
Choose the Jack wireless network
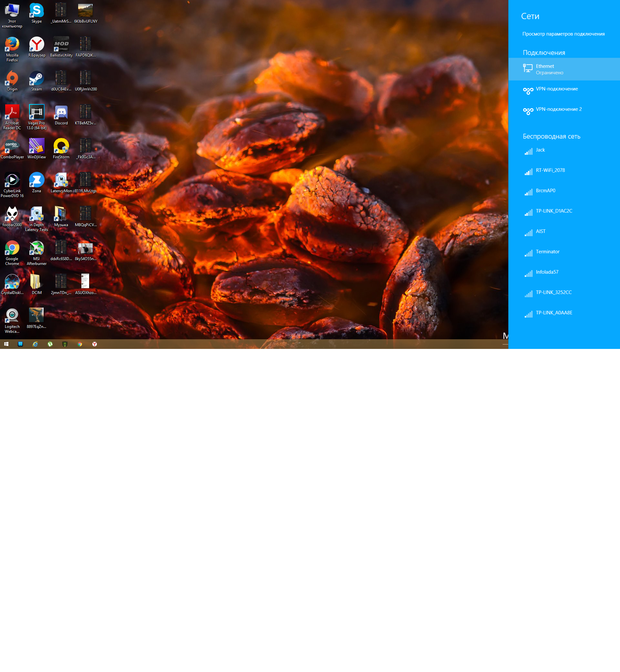[540, 150]
